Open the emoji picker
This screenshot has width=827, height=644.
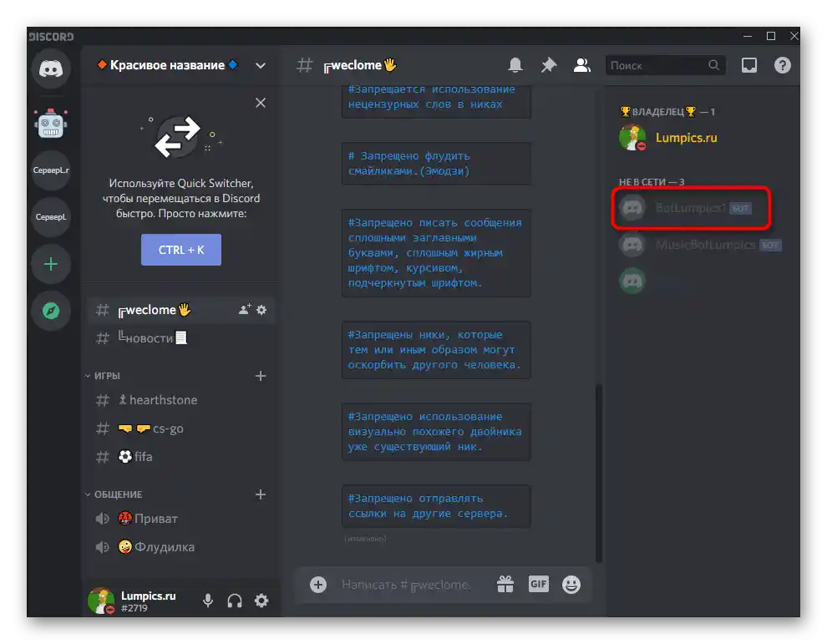[x=571, y=585]
